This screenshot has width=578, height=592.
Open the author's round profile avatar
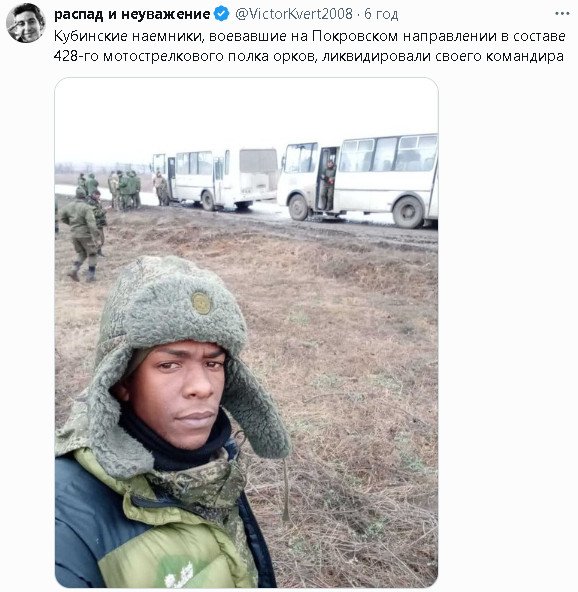click(26, 23)
